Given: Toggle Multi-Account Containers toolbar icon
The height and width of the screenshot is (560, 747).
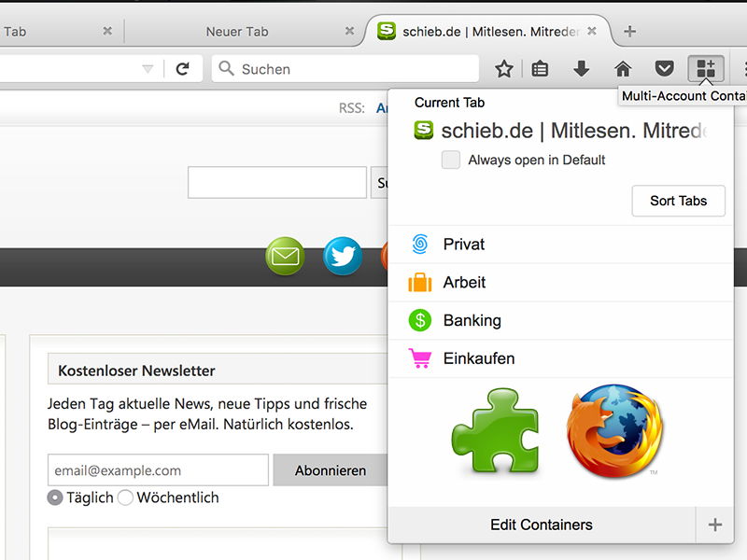Looking at the screenshot, I should (706, 68).
